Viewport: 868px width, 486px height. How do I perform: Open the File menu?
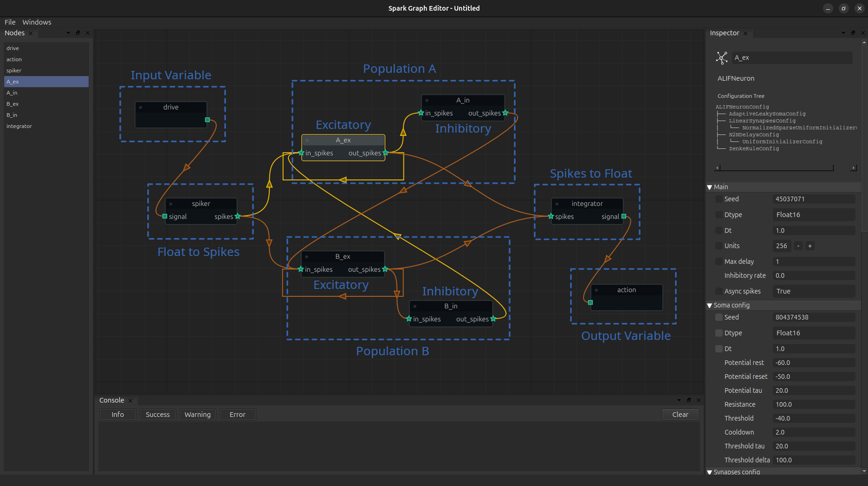click(x=10, y=22)
